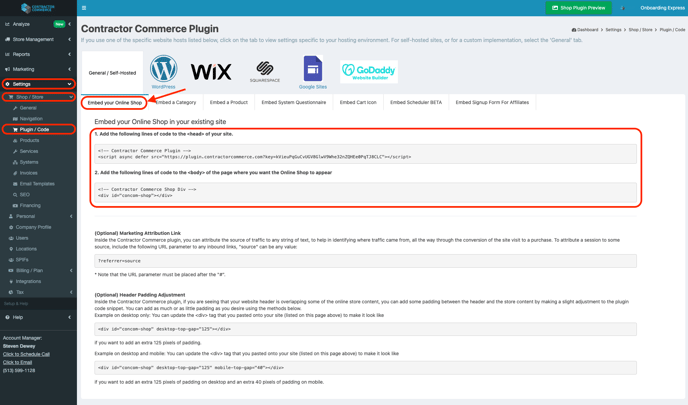Image resolution: width=688 pixels, height=405 pixels.
Task: Collapse the Shop / Store submenu chevron
Action: 71,97
